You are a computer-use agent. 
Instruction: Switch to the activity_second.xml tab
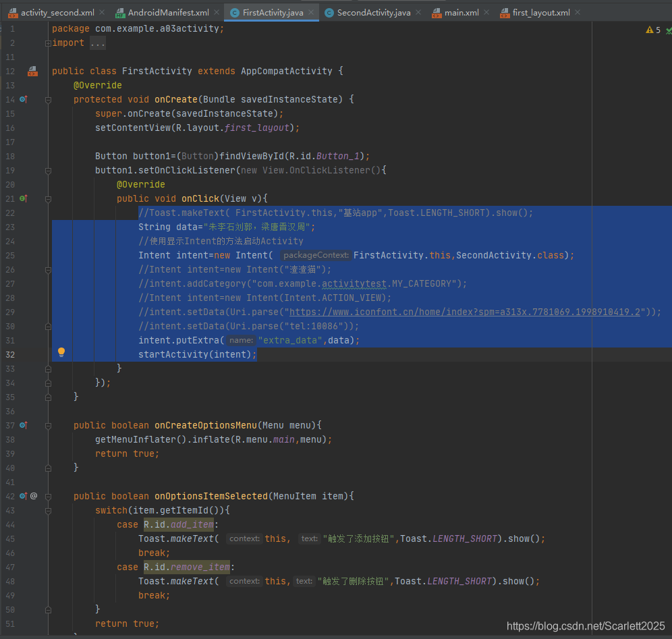57,12
